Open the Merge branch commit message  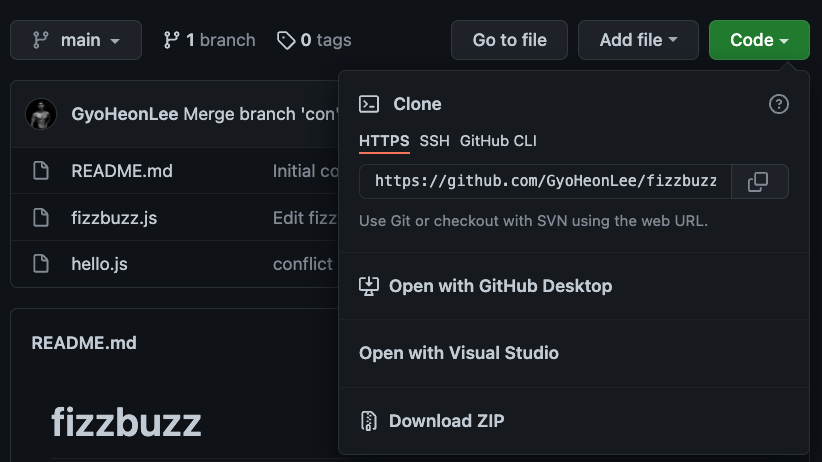261,114
